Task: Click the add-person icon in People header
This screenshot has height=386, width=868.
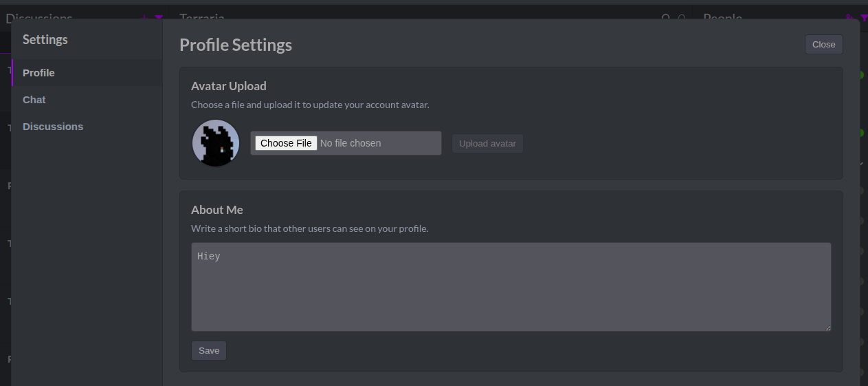Action: point(850,17)
